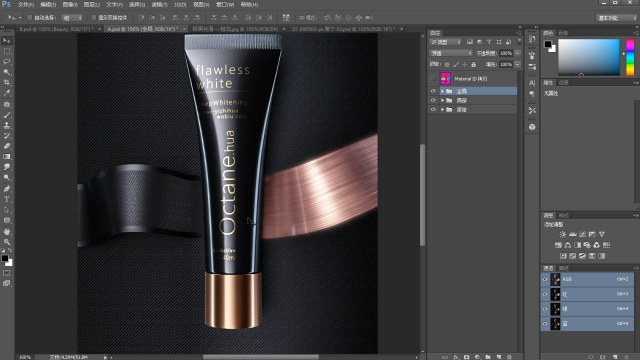Viewport: 640px width, 360px height.
Task: Open the layer blend mode dropdown
Action: pos(451,53)
